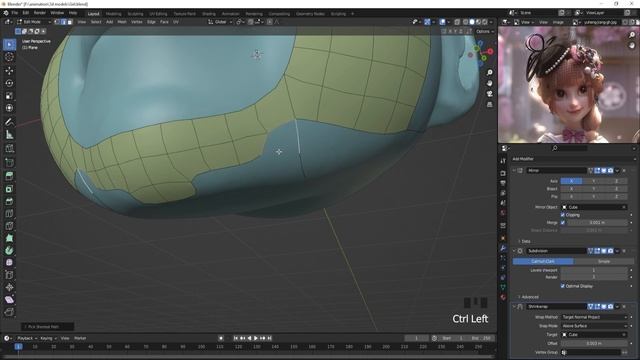The width and height of the screenshot is (640, 360).
Task: Click the Shrinkwrap Offset value field
Action: click(x=594, y=343)
